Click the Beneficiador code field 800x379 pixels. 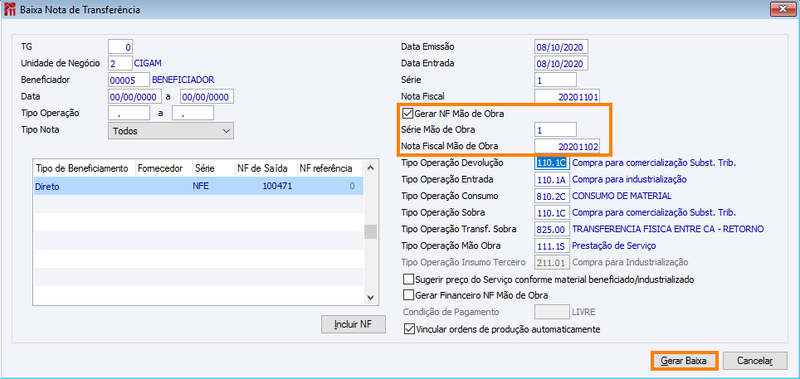tap(129, 80)
